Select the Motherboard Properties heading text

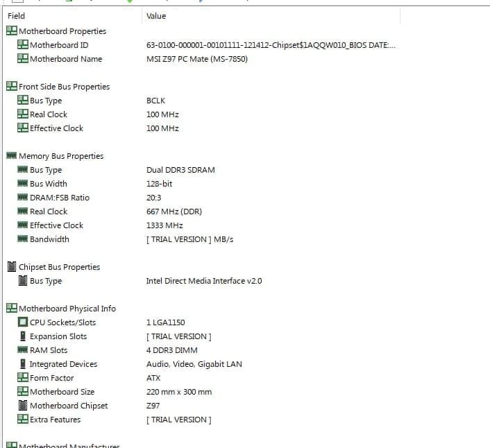pyautogui.click(x=62, y=31)
